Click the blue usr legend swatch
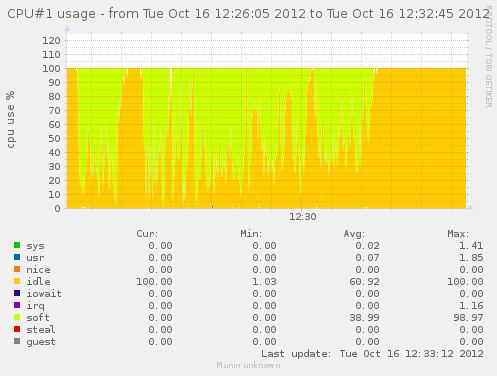This screenshot has height=376, width=497. pos(17,257)
